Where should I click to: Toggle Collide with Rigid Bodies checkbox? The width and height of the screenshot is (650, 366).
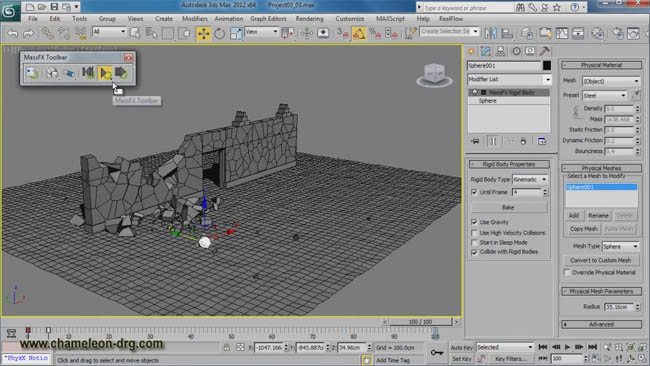(x=474, y=252)
